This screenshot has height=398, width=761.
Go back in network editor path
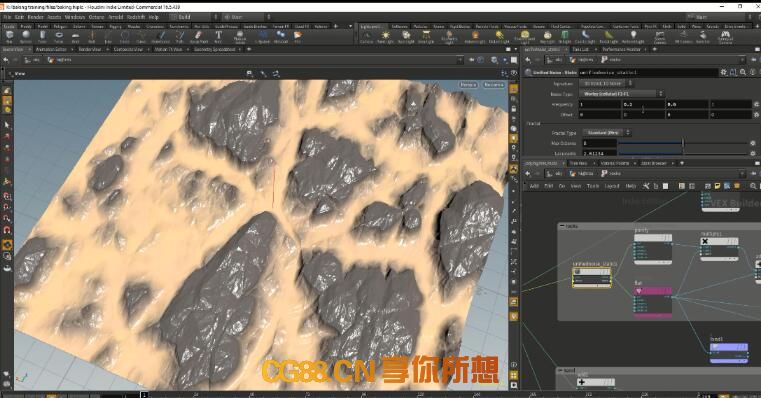[528, 173]
